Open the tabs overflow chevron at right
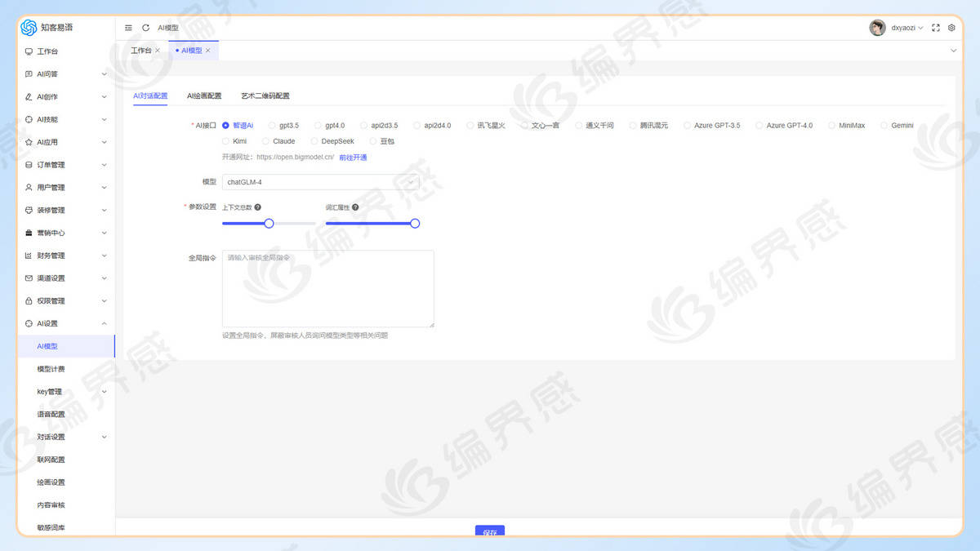The image size is (980, 551). tap(953, 51)
